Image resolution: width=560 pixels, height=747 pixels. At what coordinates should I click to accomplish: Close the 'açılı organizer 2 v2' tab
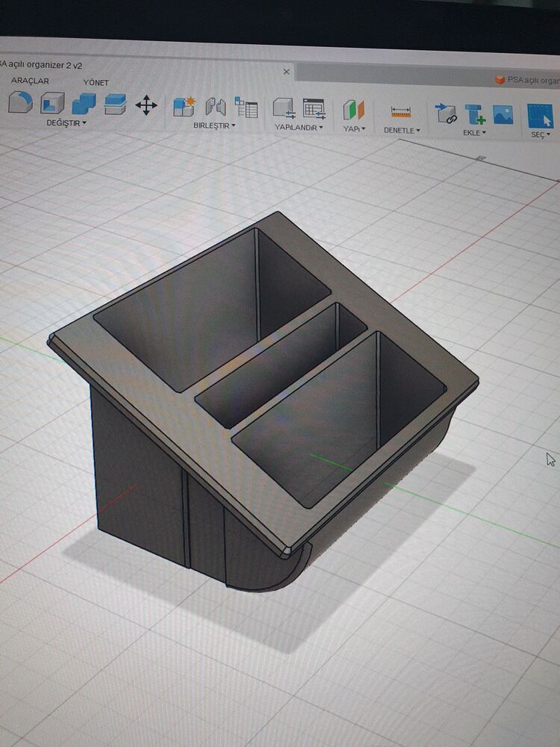pos(286,72)
